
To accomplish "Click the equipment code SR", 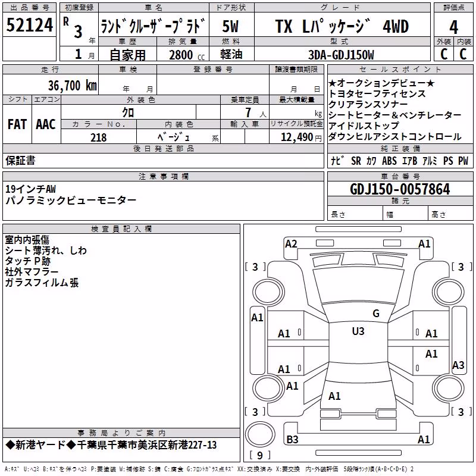I will tap(356, 161).
